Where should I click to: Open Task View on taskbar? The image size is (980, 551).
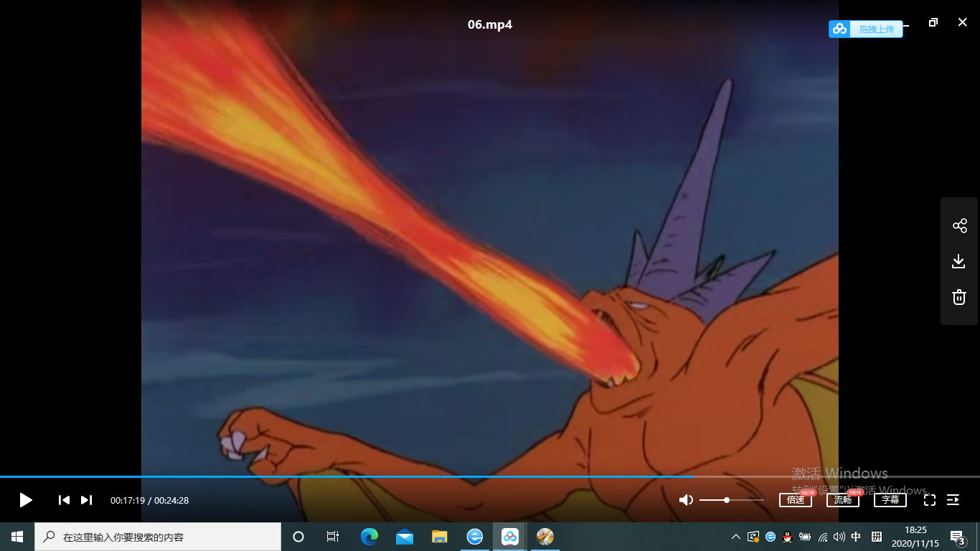333,537
